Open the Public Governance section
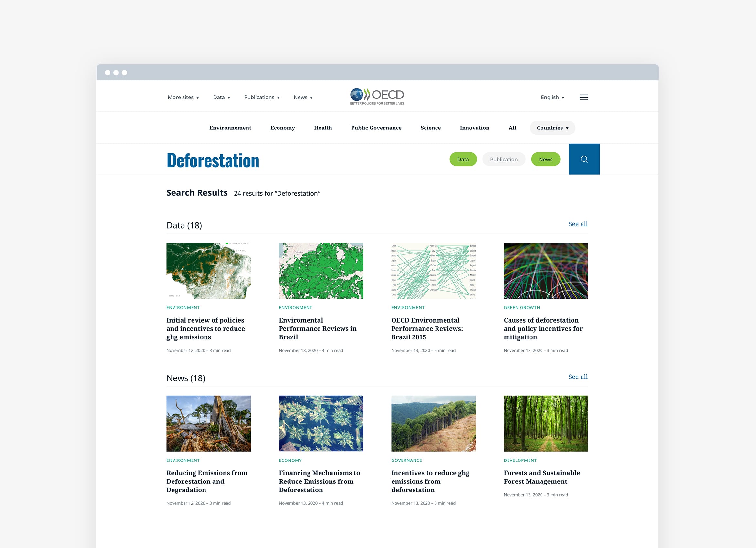 coord(376,128)
